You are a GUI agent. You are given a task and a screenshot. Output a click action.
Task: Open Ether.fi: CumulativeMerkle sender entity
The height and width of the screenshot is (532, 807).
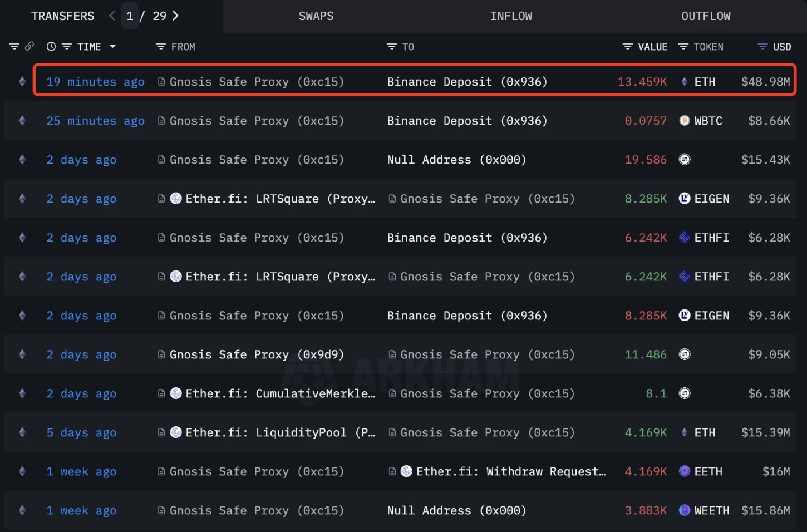pos(280,393)
